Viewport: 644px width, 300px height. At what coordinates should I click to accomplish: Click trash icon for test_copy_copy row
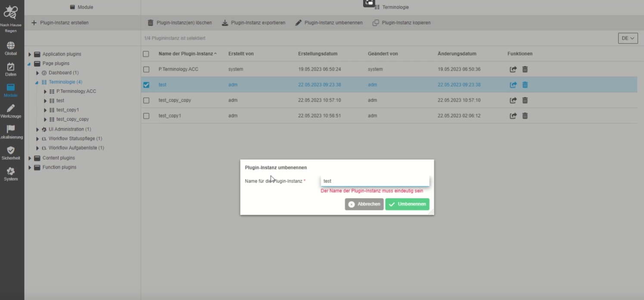pyautogui.click(x=525, y=100)
